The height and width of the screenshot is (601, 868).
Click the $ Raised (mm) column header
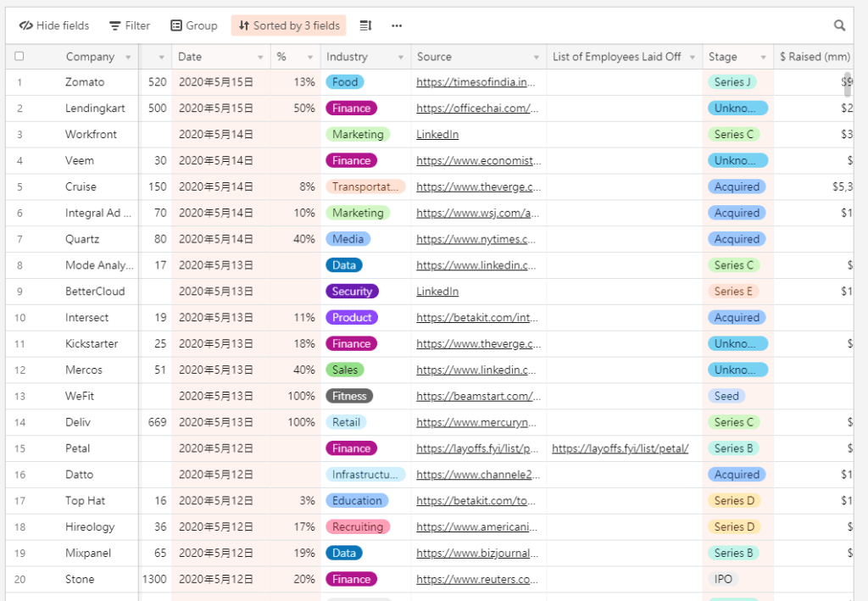pos(814,57)
